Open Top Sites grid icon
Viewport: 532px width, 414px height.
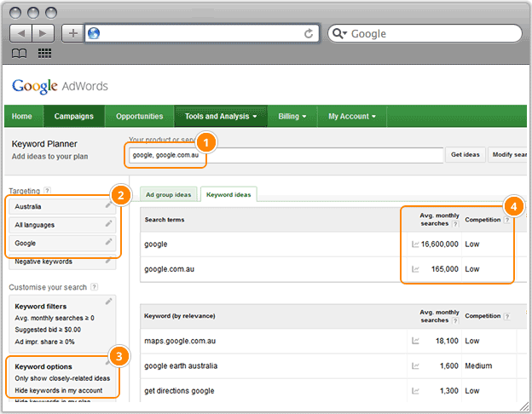(x=44, y=53)
